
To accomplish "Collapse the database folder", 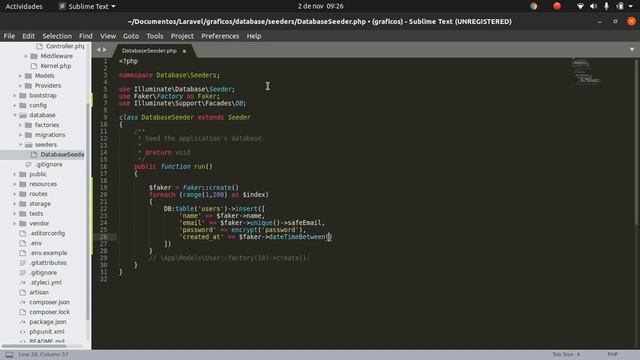I will [x=15, y=115].
